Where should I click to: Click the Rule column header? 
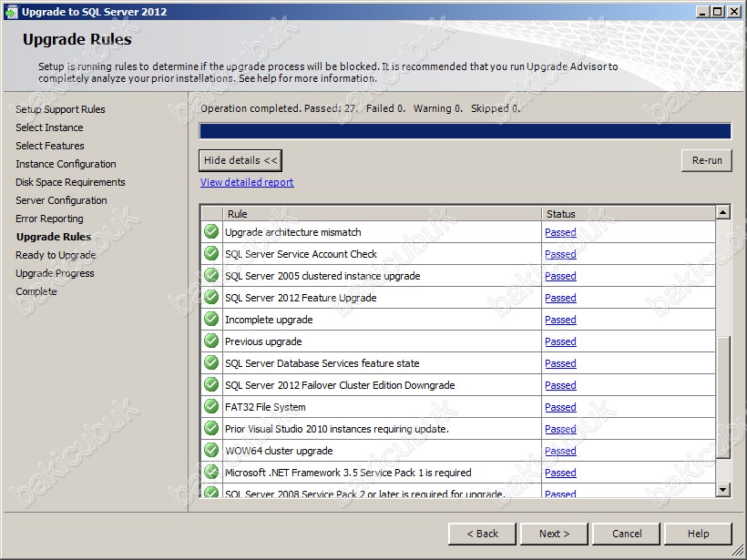382,214
